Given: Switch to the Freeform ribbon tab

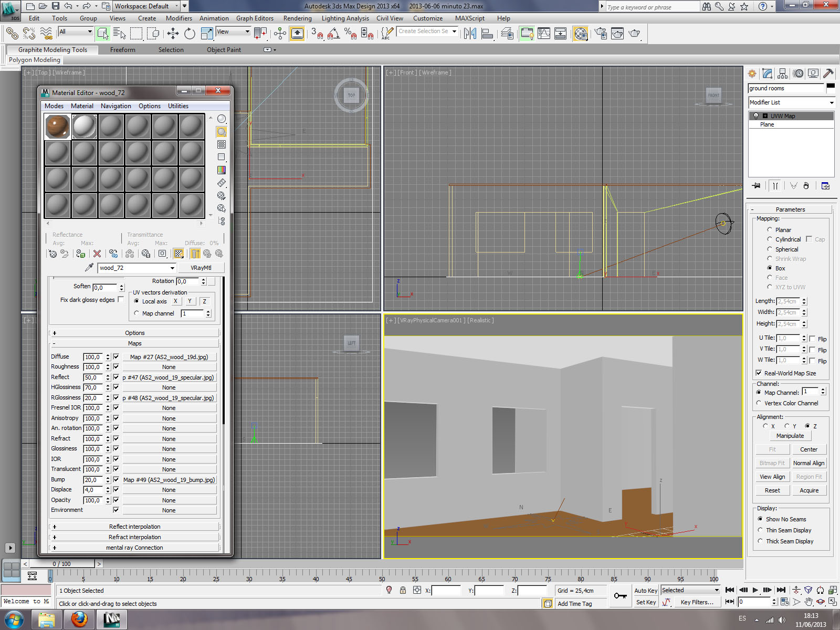Looking at the screenshot, I should [x=123, y=50].
